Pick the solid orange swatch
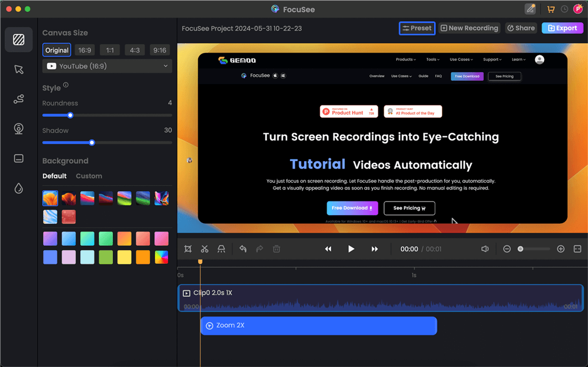Image resolution: width=588 pixels, height=367 pixels. (143, 257)
